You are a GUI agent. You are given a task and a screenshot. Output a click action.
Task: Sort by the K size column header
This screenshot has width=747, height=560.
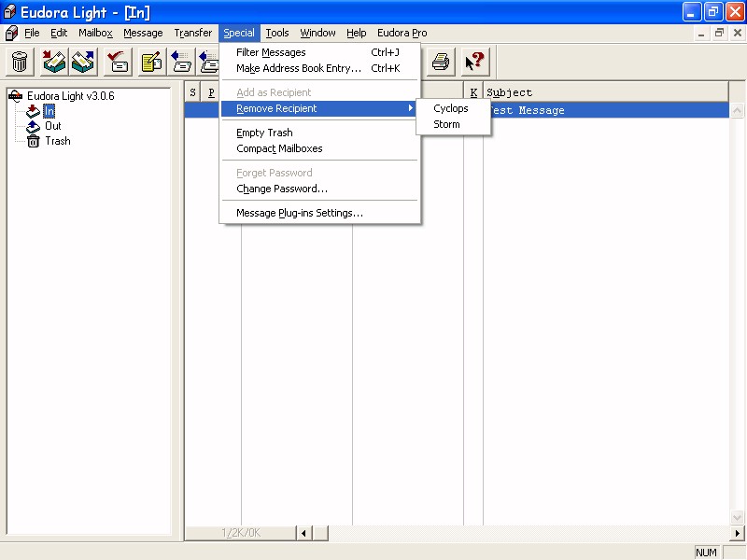point(473,92)
